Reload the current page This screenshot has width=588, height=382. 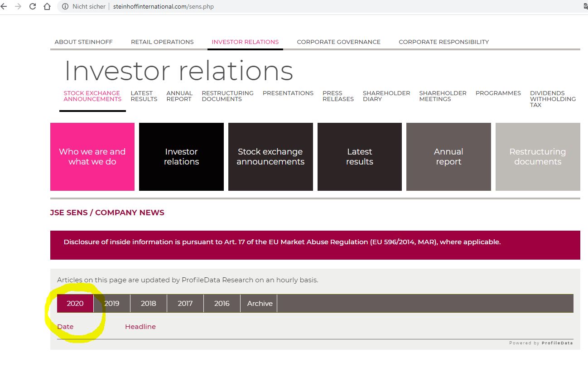pyautogui.click(x=32, y=6)
